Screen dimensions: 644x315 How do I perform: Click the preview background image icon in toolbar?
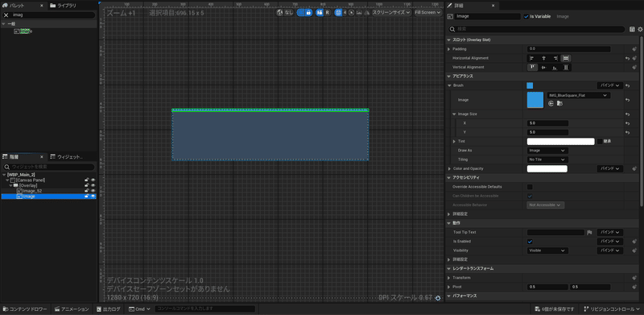tap(359, 13)
